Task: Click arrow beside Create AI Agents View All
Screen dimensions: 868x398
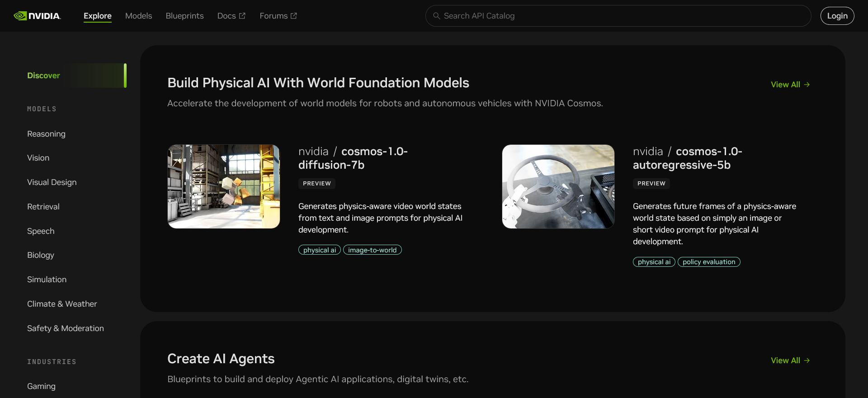Action: point(807,360)
